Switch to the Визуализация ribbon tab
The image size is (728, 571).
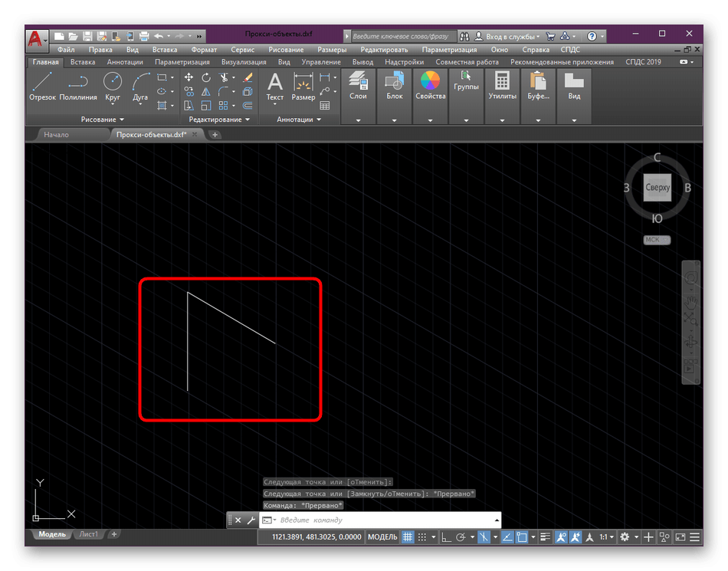tap(244, 62)
